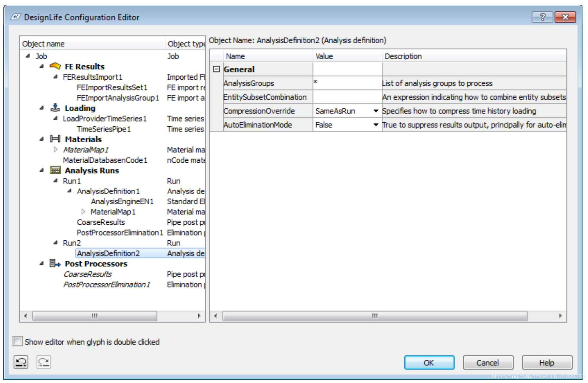The image size is (588, 383).
Task: Click the OK button
Action: pyautogui.click(x=429, y=363)
